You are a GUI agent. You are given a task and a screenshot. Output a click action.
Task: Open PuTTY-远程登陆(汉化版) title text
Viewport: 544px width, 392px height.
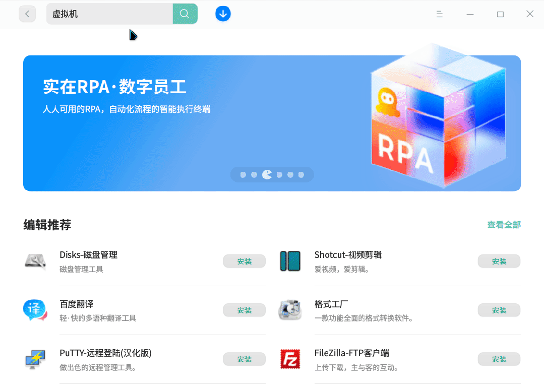[x=105, y=353]
